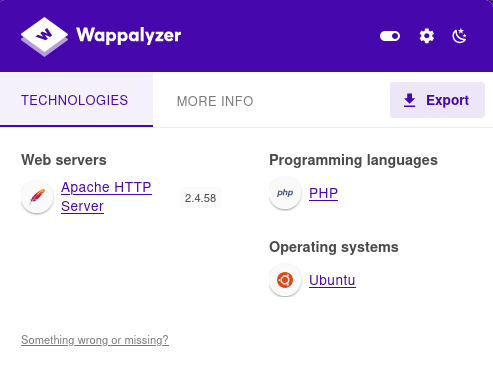Click the Ubuntu logo icon
This screenshot has width=493, height=368.
(x=285, y=280)
